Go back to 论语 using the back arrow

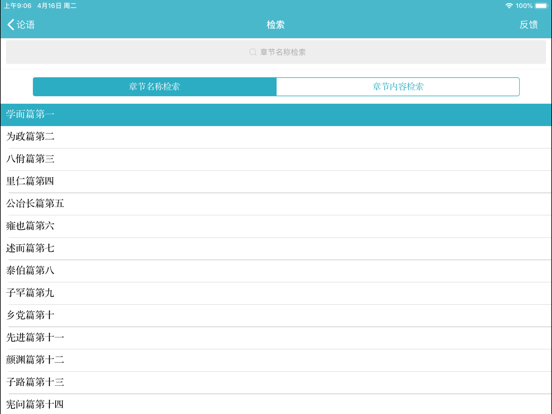click(21, 25)
